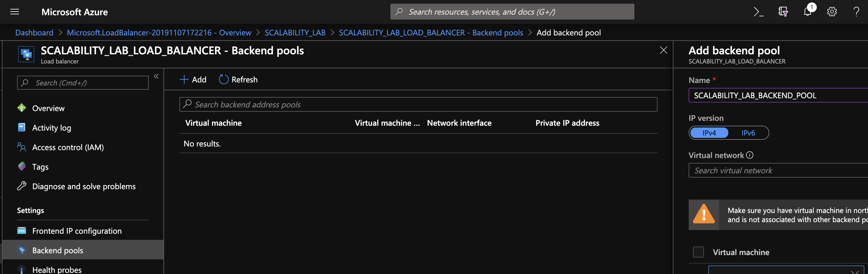This screenshot has height=274, width=868.
Task: Collapse the left navigation menu
Action: tap(156, 76)
